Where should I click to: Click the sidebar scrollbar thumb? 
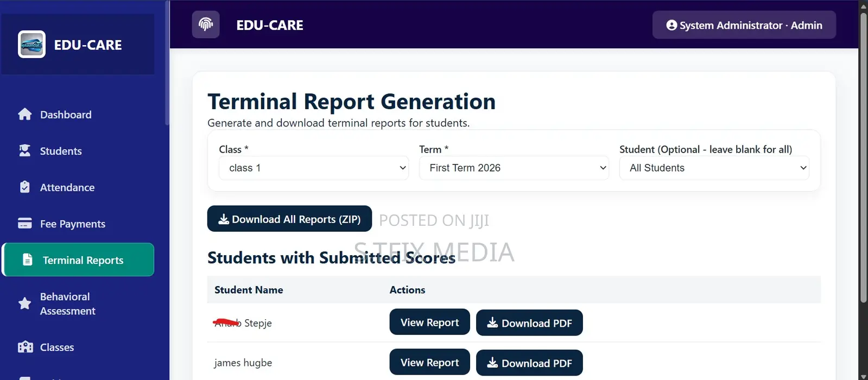[167, 62]
